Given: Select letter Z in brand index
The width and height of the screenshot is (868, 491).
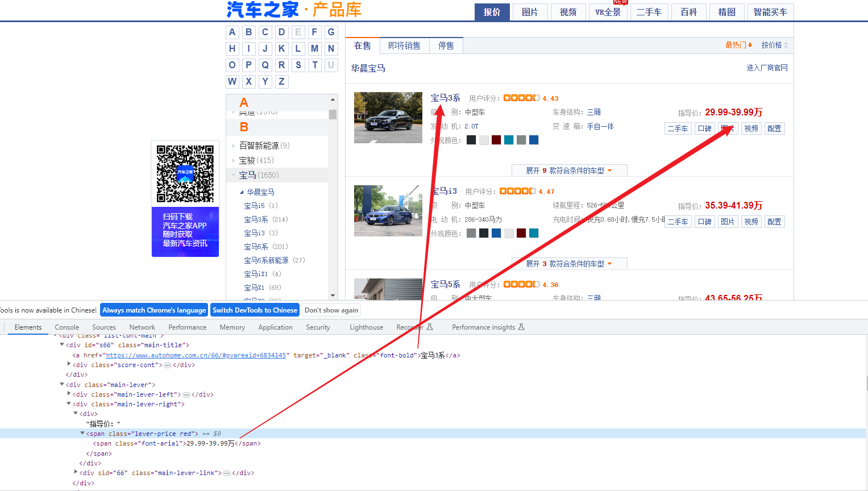Looking at the screenshot, I should 281,82.
